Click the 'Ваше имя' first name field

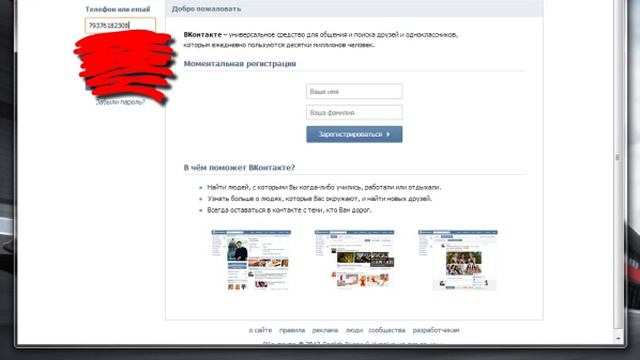pos(354,91)
